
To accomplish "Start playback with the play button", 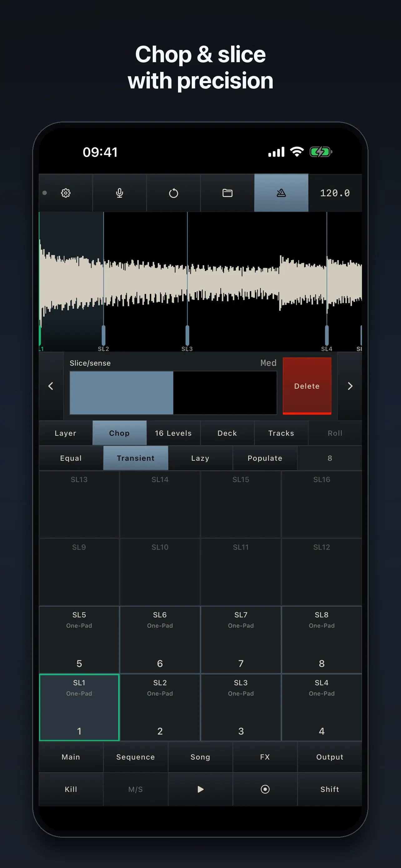I will point(200,789).
